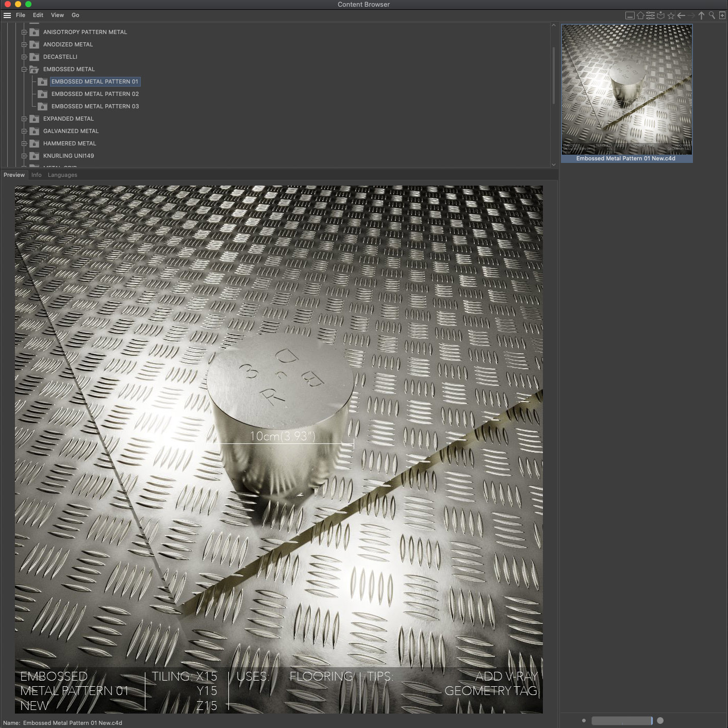Click the favorites star icon
728x728 pixels.
click(671, 15)
